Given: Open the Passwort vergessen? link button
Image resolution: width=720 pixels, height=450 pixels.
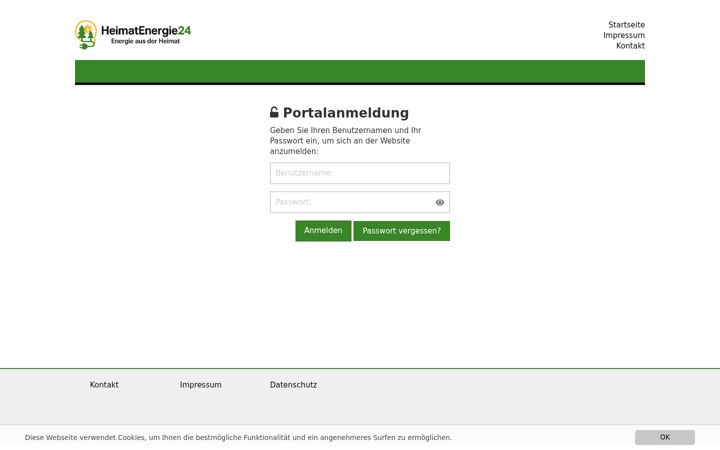Looking at the screenshot, I should click(x=401, y=231).
